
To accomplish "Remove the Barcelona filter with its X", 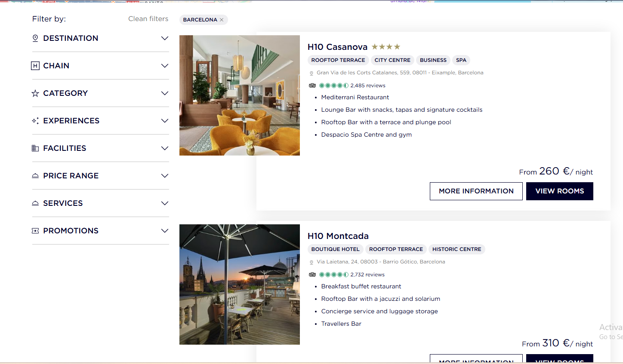I will click(222, 20).
